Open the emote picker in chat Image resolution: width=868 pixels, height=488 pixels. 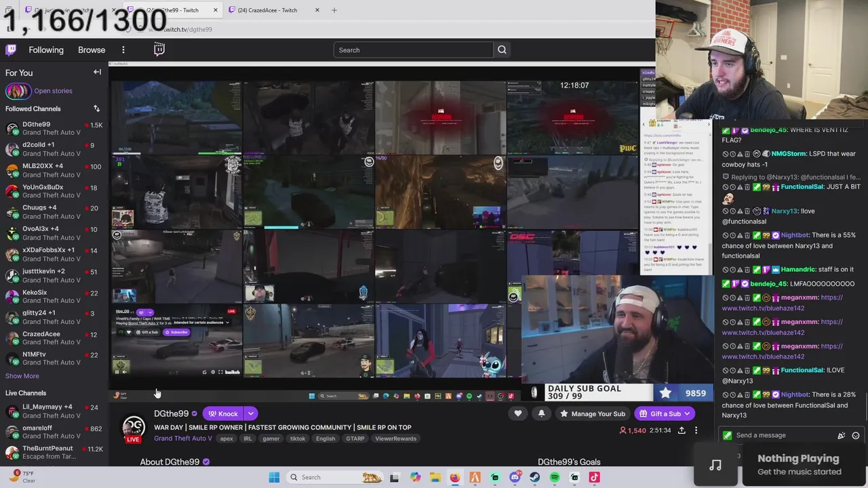856,435
